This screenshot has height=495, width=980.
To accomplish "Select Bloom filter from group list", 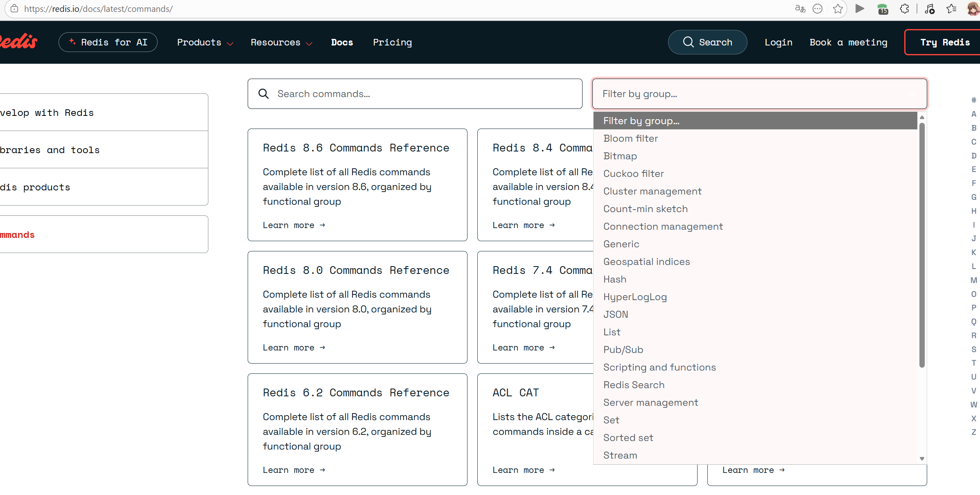I will tap(630, 138).
